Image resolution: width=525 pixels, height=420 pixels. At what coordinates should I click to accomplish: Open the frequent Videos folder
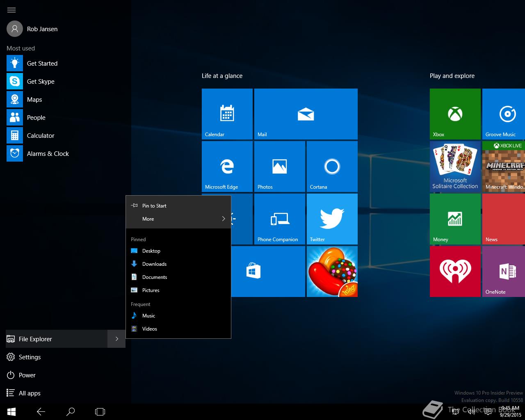pos(178,329)
